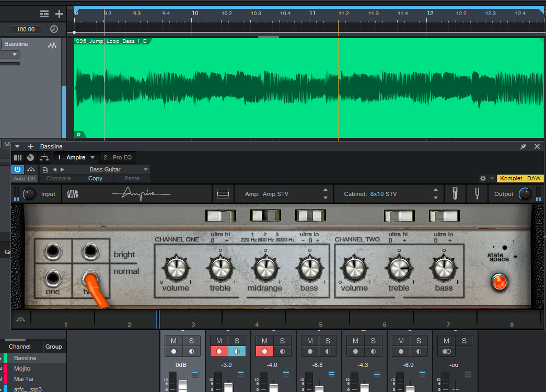Screen dimensions: 546x392
Task: Open the preset file menu icon
Action: [x=45, y=169]
